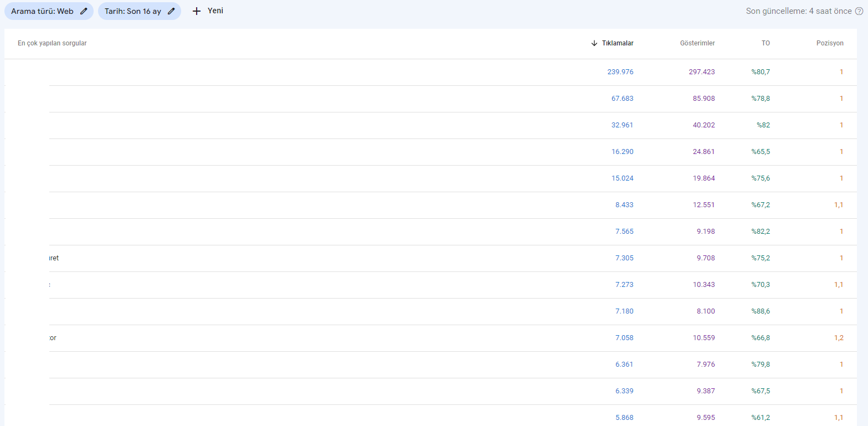Click the %75,2 TO cell
The image size is (868, 426).
[x=761, y=258]
